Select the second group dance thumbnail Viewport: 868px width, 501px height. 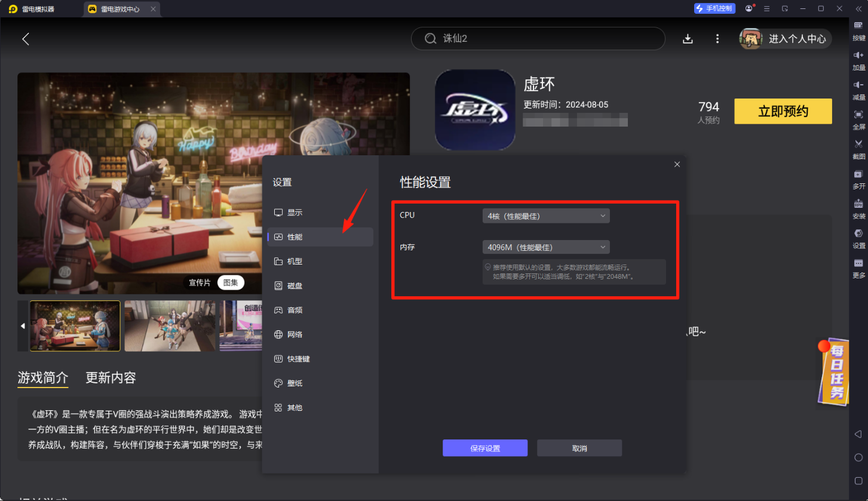[170, 326]
